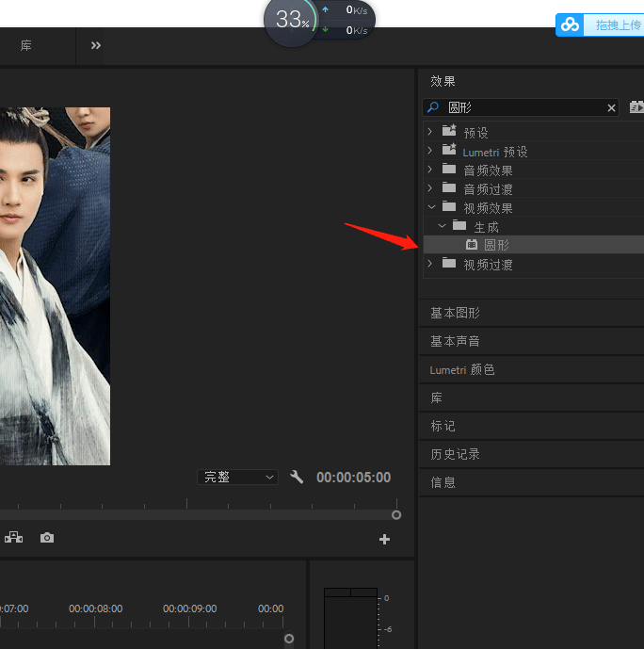This screenshot has width=644, height=649.
Task: Click the wrench settings icon in monitor
Action: [297, 478]
